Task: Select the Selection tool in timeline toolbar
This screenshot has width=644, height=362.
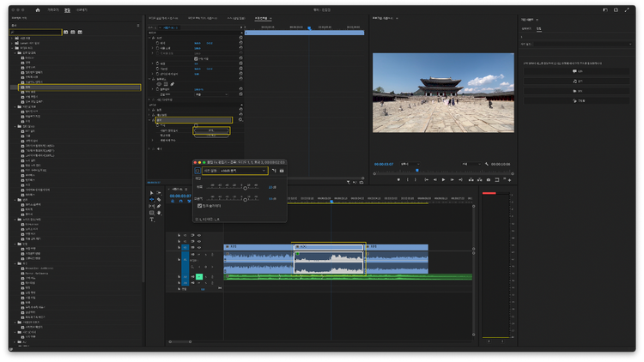Action: [x=152, y=194]
